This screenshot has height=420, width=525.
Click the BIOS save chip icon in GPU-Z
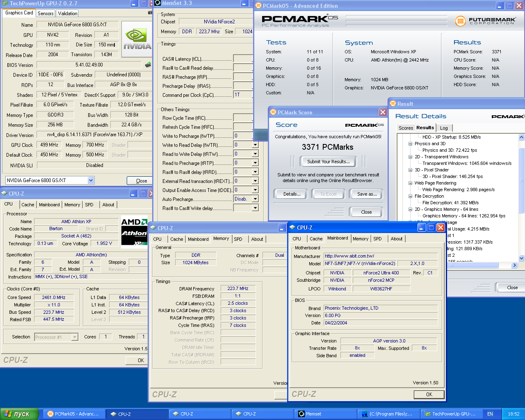(148, 64)
